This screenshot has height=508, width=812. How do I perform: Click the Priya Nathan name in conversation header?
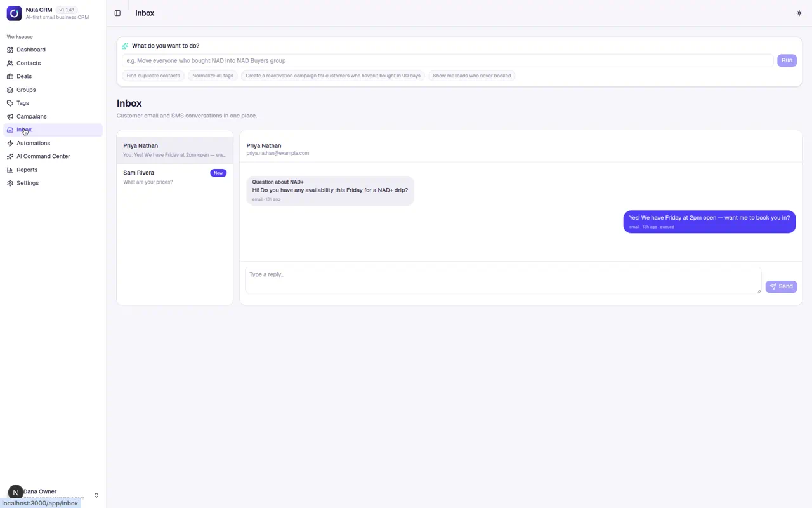[264, 145]
